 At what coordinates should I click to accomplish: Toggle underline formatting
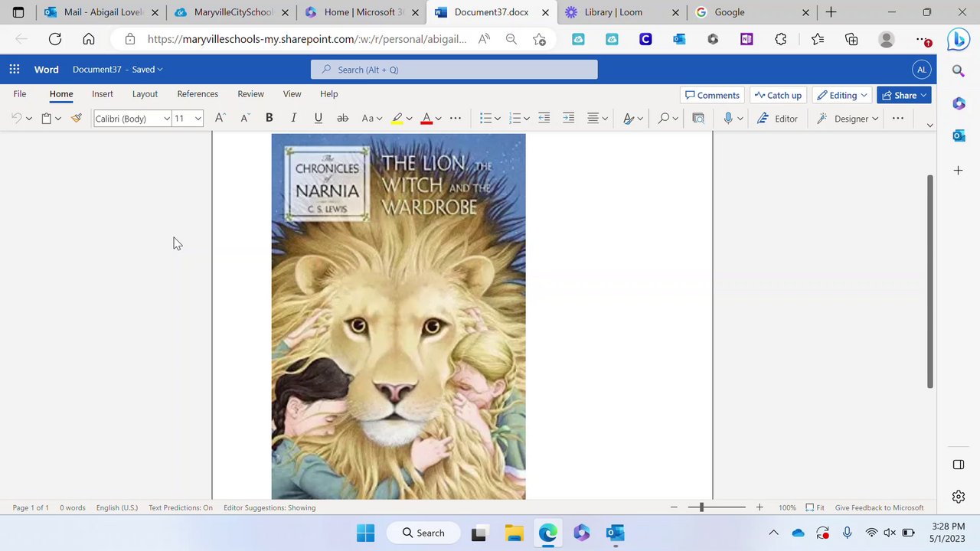(318, 118)
